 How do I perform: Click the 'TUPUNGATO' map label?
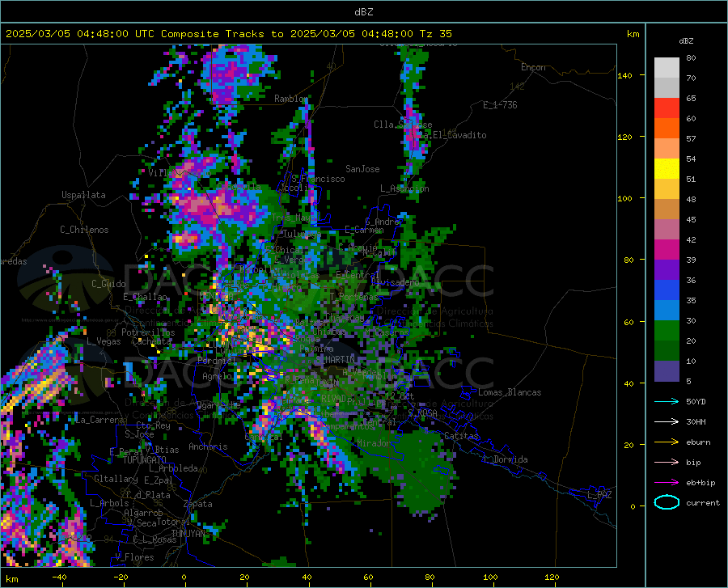click(x=145, y=460)
